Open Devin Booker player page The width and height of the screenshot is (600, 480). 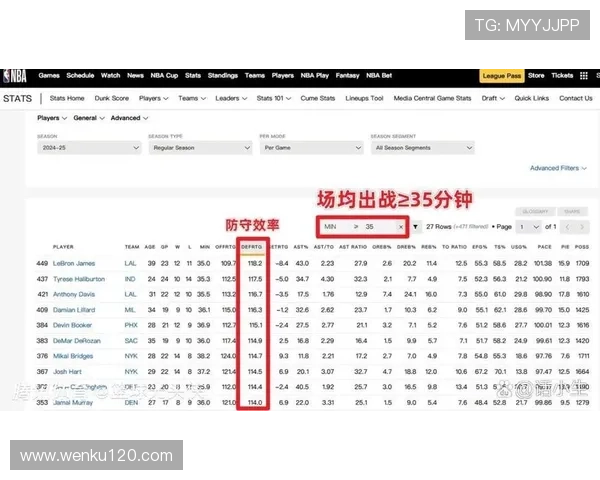click(72, 325)
